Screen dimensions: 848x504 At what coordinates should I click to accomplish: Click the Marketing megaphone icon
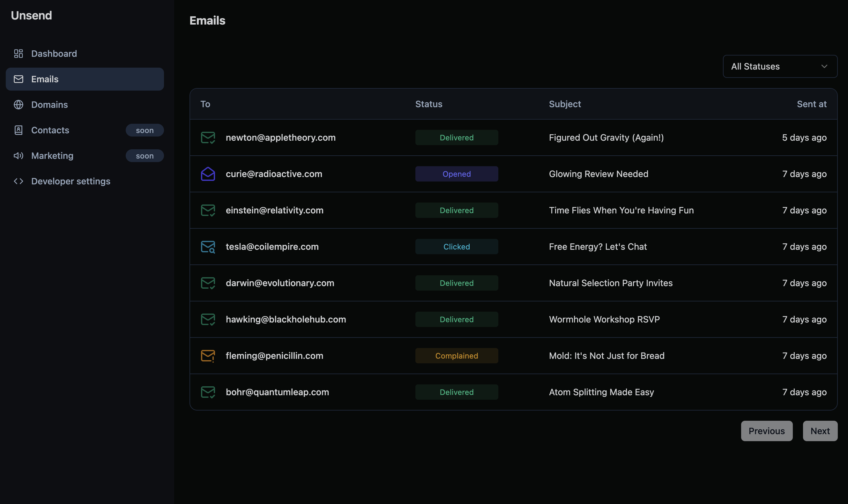click(18, 156)
